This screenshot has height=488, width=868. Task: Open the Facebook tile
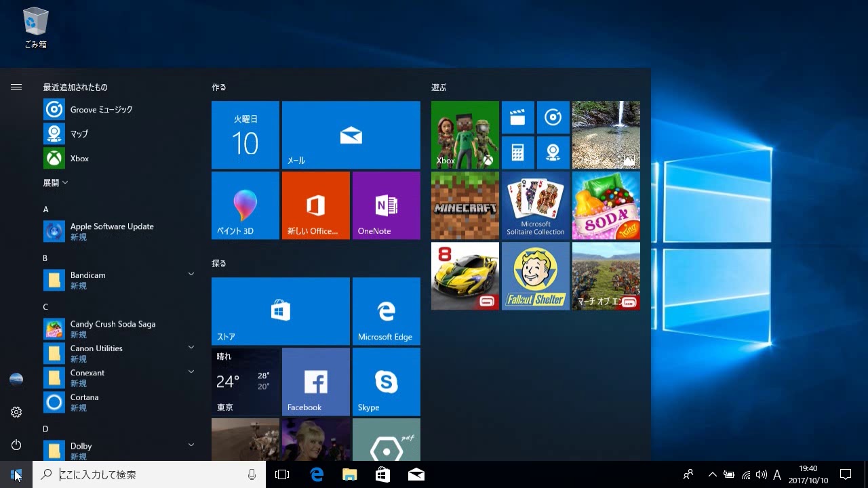[x=316, y=382]
